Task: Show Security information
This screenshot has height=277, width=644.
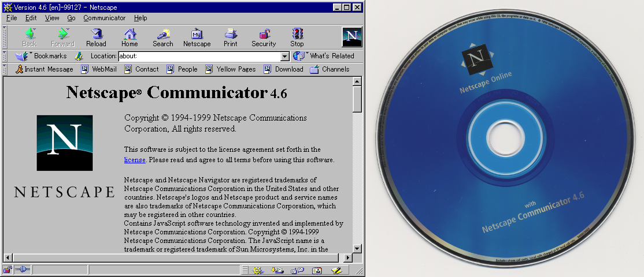Action: 264,38
